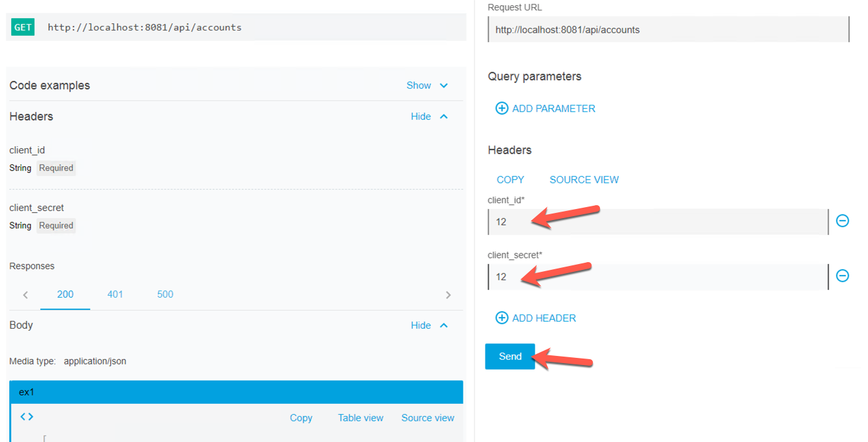This screenshot has width=868, height=442.
Task: Go to previous responses with left chevron
Action: [25, 295]
